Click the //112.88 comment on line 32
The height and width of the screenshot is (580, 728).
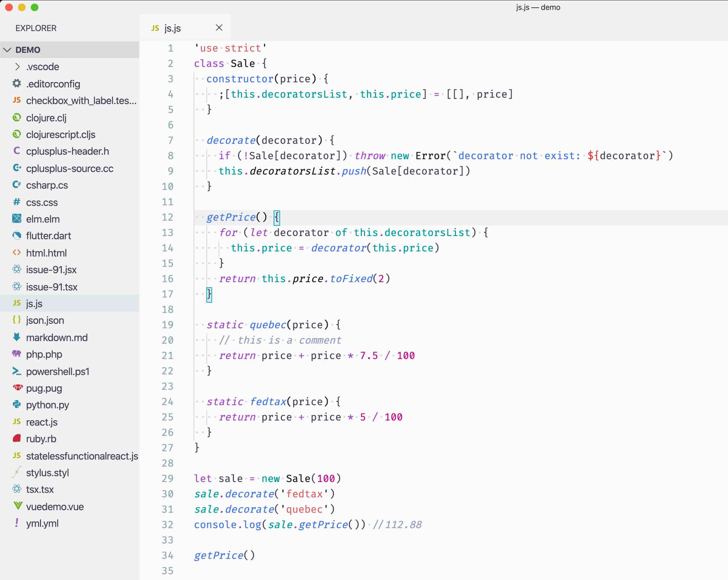pyautogui.click(x=397, y=524)
